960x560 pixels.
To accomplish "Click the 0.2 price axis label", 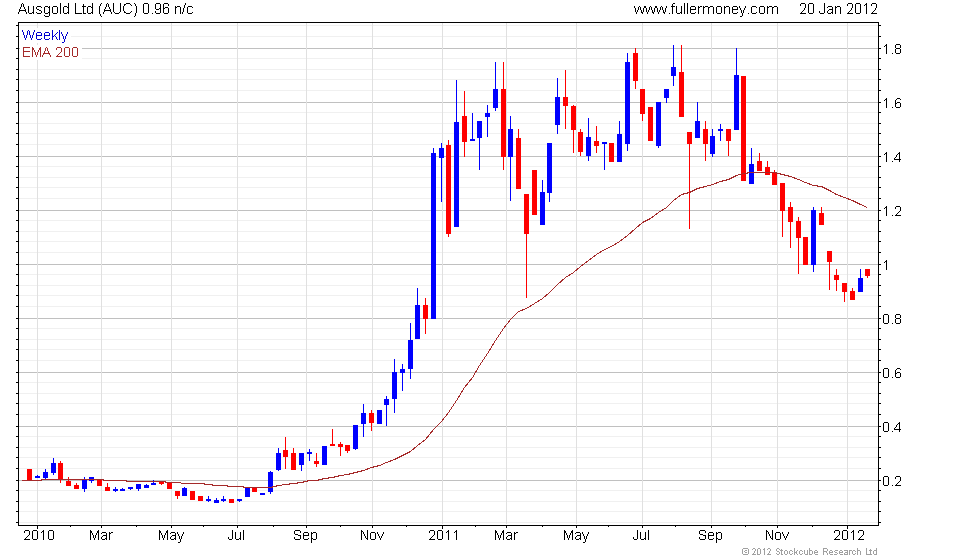I will coord(892,481).
